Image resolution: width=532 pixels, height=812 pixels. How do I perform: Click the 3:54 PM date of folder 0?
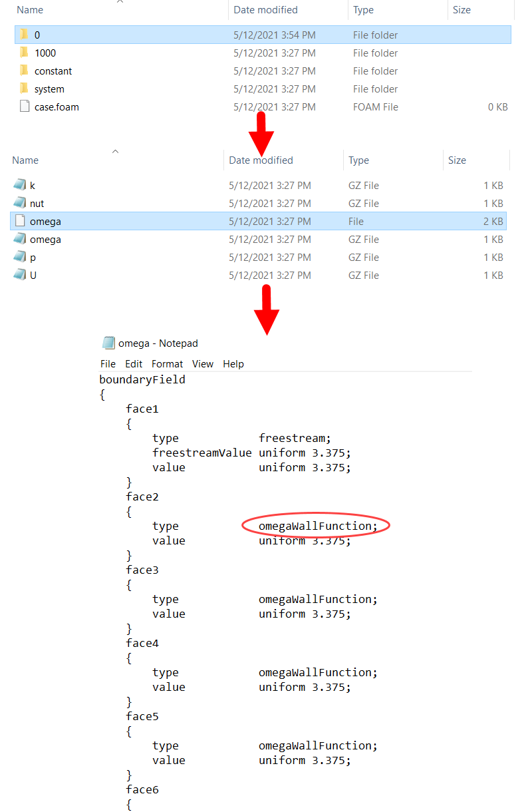275,35
